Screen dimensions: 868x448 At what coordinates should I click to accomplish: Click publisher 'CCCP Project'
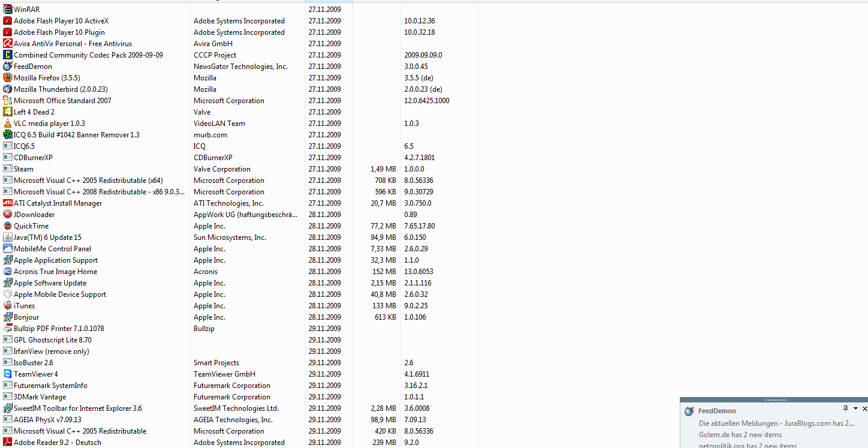coord(215,55)
